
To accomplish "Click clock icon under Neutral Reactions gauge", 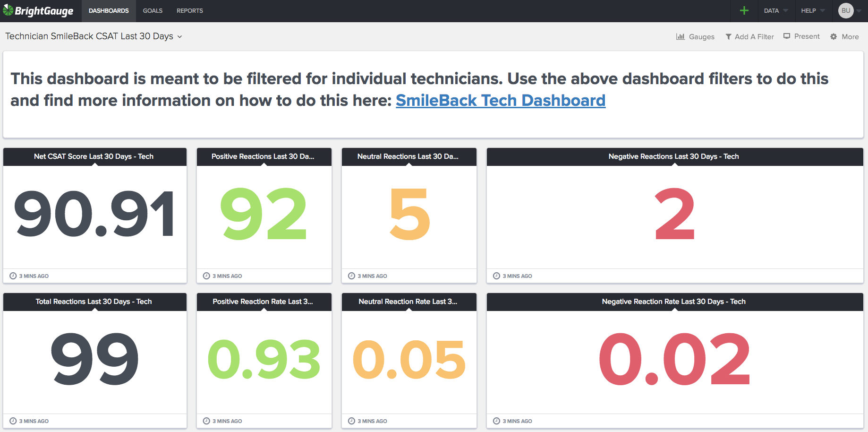I will [x=351, y=276].
